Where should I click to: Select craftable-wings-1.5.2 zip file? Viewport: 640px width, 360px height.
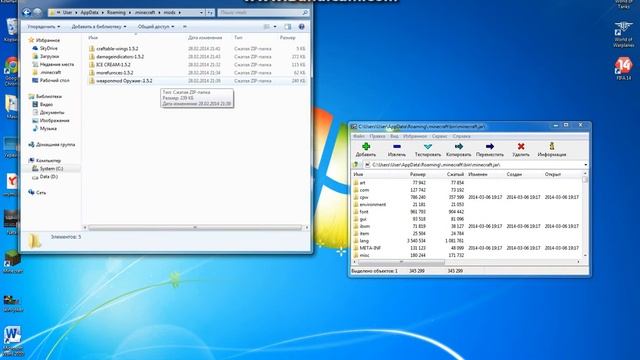pyautogui.click(x=117, y=49)
